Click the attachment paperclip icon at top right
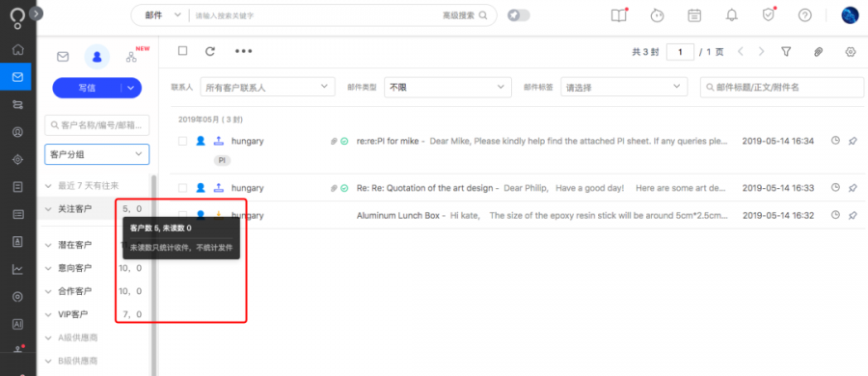Image resolution: width=868 pixels, height=376 pixels. pos(818,51)
